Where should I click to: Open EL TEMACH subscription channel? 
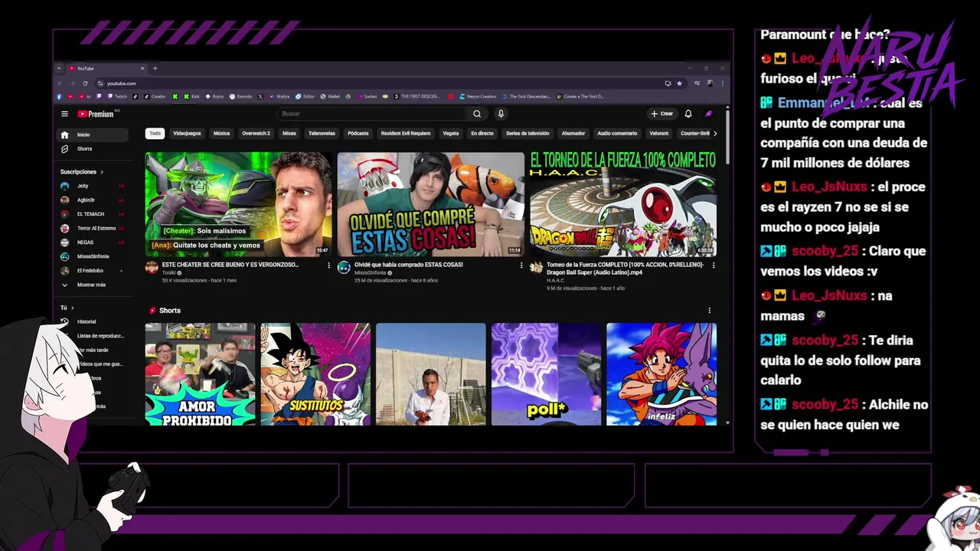(93, 214)
